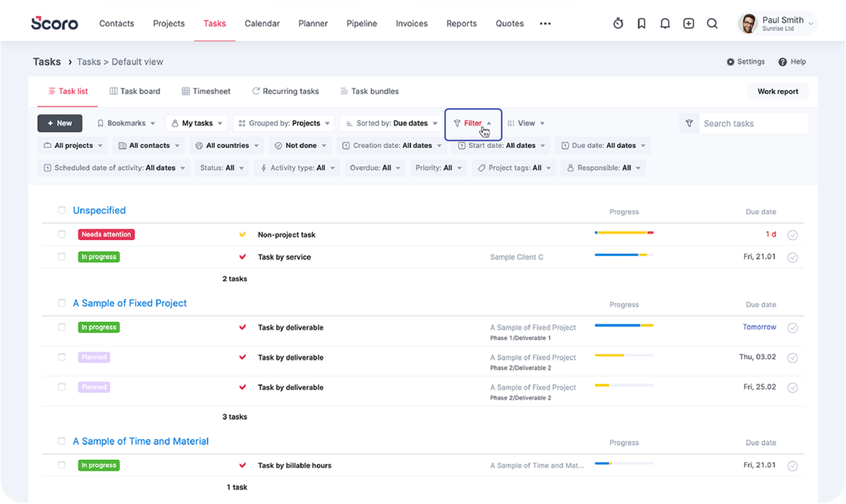Click the quick-add plus icon

click(688, 23)
